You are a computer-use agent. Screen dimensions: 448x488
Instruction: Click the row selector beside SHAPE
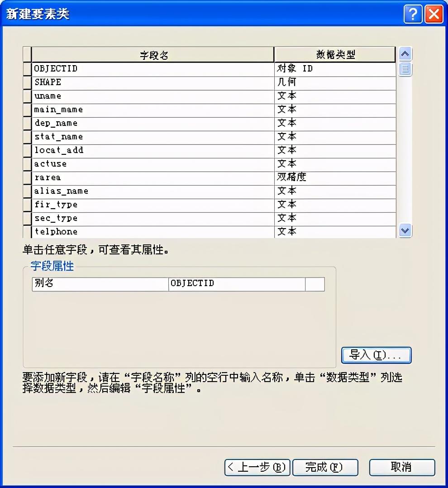click(27, 83)
